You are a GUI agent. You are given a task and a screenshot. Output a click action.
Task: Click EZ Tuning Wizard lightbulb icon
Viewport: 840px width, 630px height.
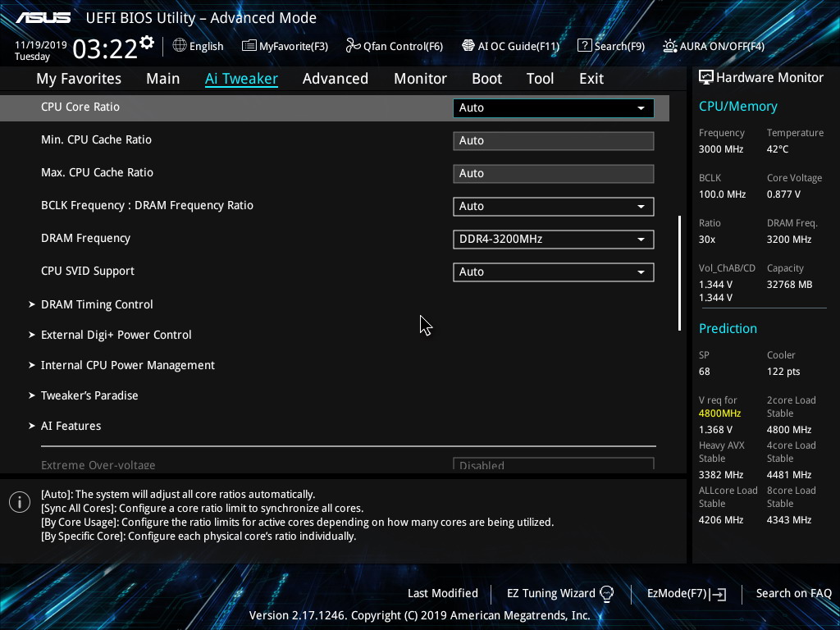606,594
